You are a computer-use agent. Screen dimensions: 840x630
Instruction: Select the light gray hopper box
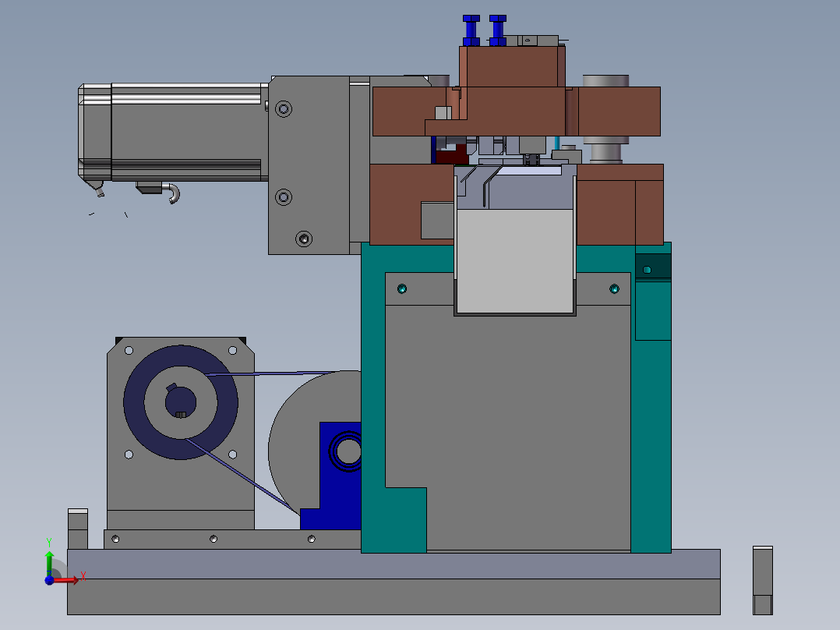pos(515,261)
